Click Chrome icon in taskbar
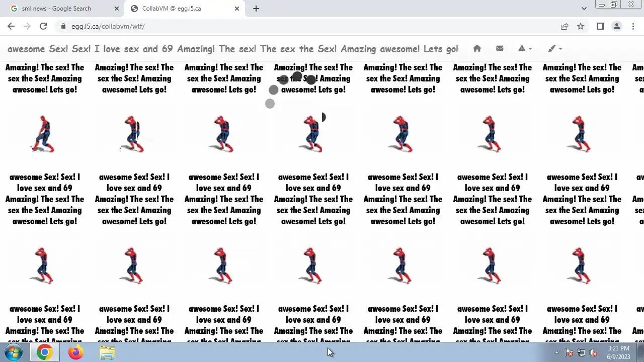Image resolution: width=644 pixels, height=362 pixels. 44,352
